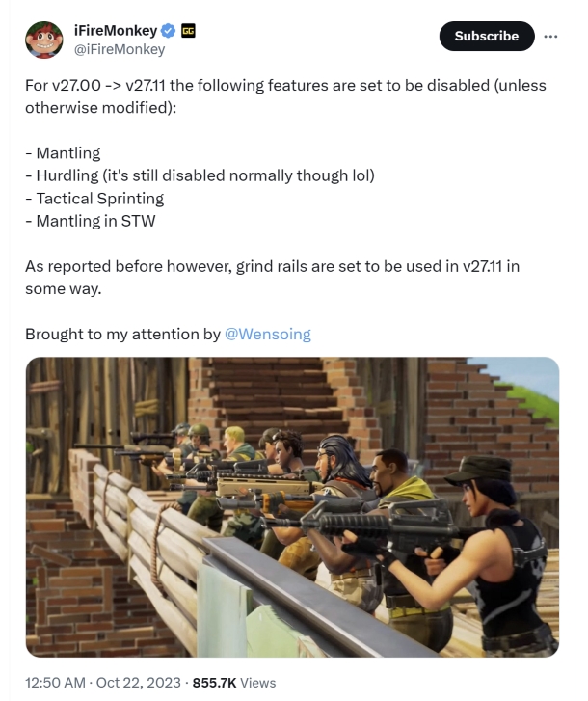Image resolution: width=588 pixels, height=701 pixels.
Task: Click the opening v27.00 sentence
Action: point(285,85)
